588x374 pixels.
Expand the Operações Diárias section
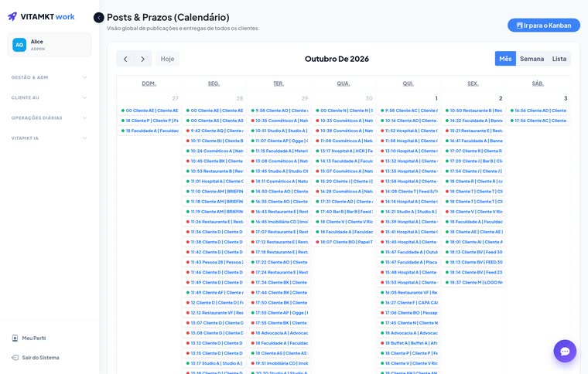point(49,118)
